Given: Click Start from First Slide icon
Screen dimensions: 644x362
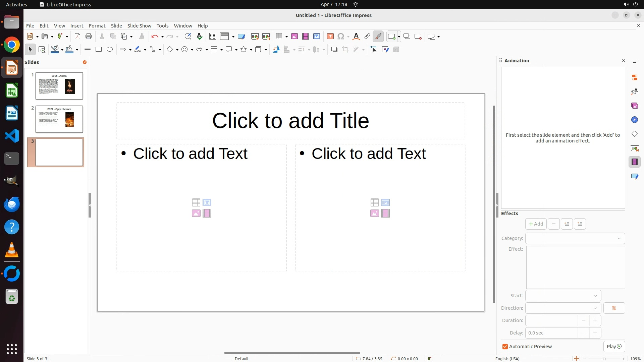Looking at the screenshot, I should pos(255,37).
